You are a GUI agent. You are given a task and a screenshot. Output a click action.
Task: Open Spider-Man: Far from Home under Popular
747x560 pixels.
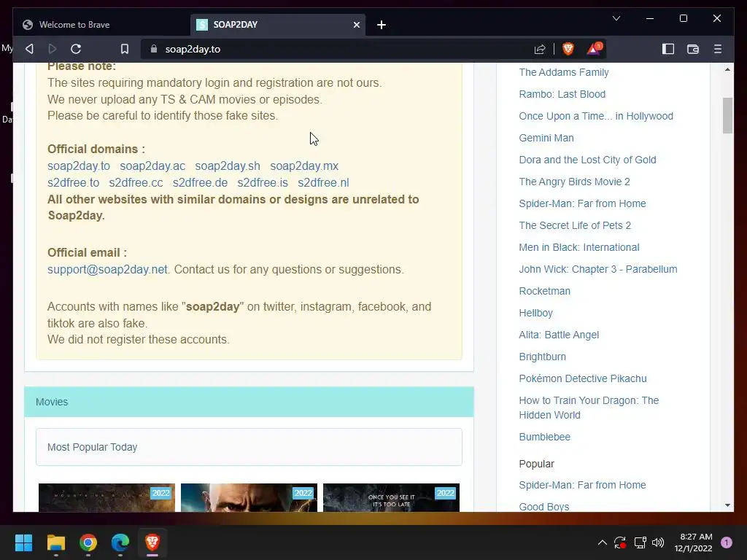point(582,485)
